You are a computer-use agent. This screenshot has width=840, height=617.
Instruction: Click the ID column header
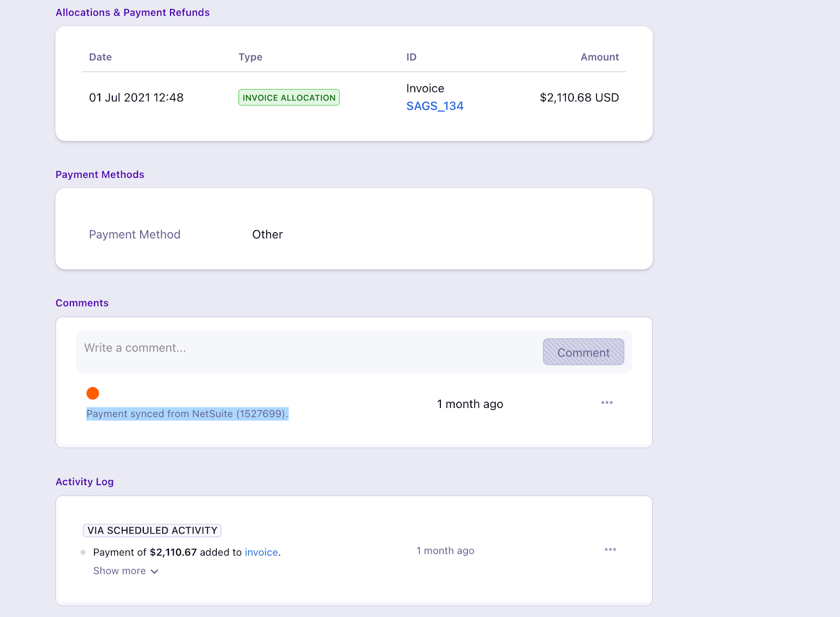pyautogui.click(x=411, y=57)
